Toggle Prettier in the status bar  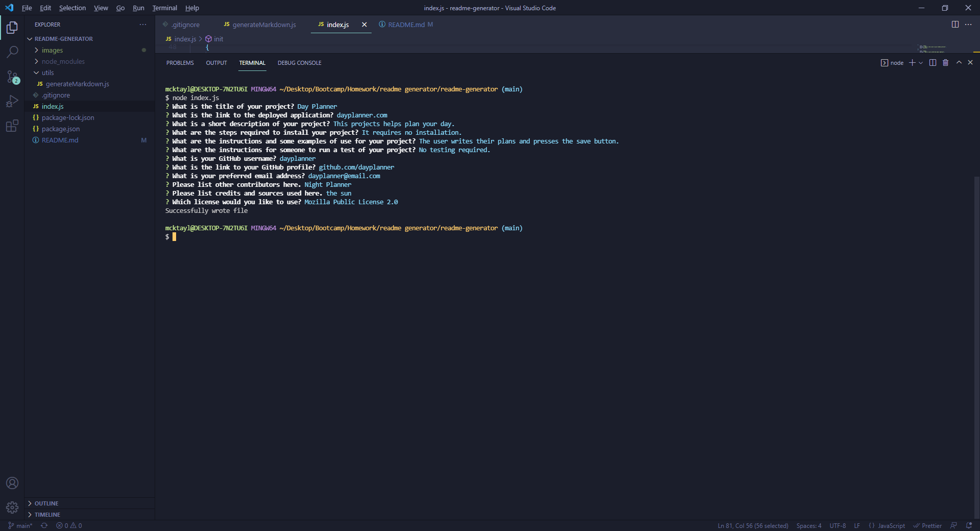(928, 525)
